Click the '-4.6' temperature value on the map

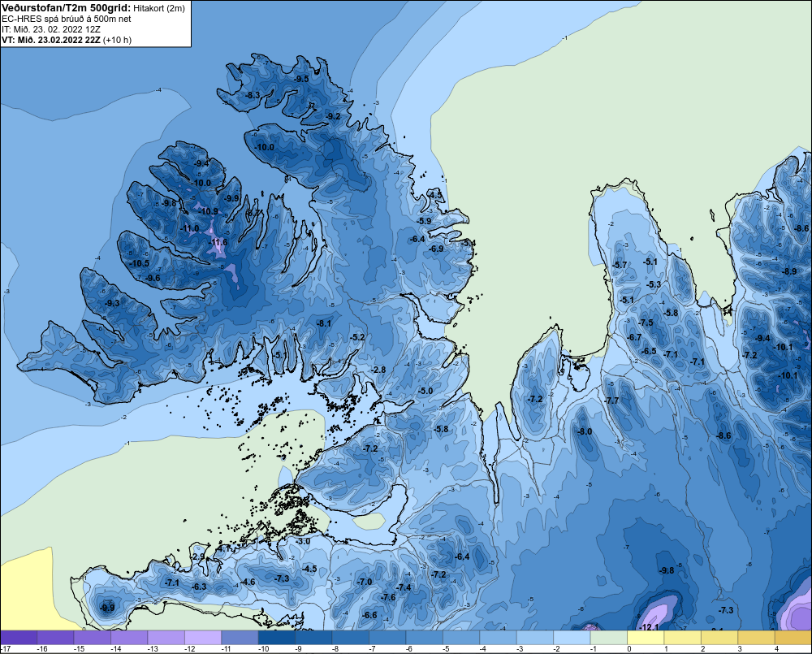coord(248,582)
